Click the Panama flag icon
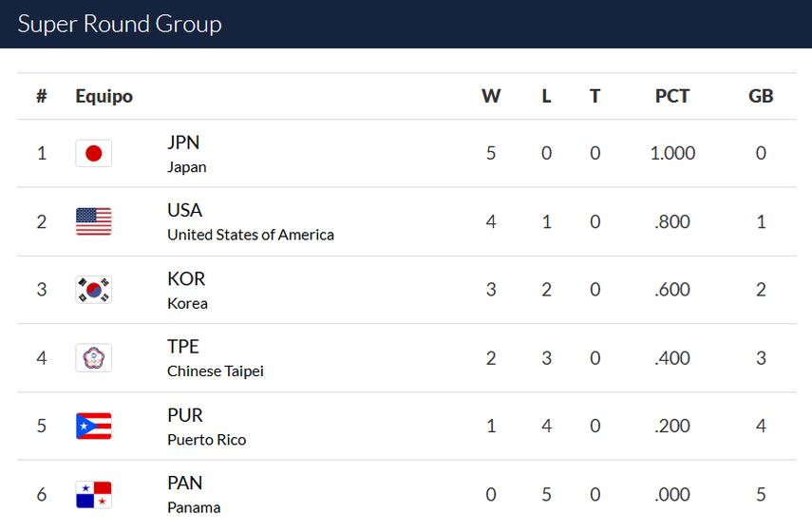812x532 pixels. pos(93,495)
